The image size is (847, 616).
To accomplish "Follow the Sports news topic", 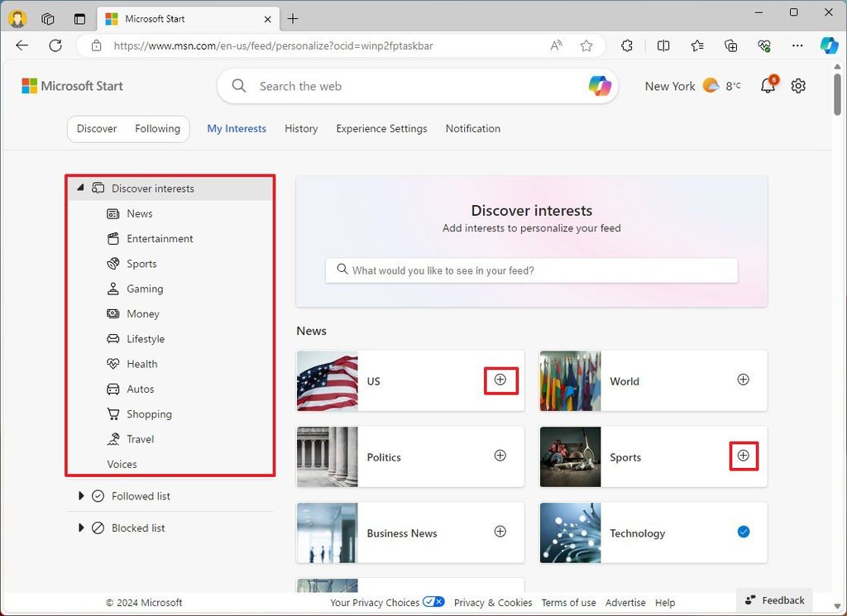I will pyautogui.click(x=743, y=455).
